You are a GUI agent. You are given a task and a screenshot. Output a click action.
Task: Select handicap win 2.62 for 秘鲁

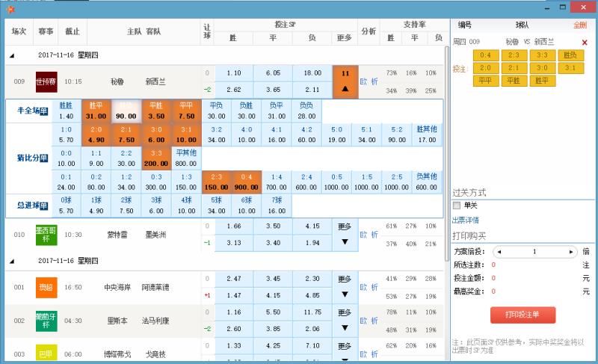coord(234,90)
